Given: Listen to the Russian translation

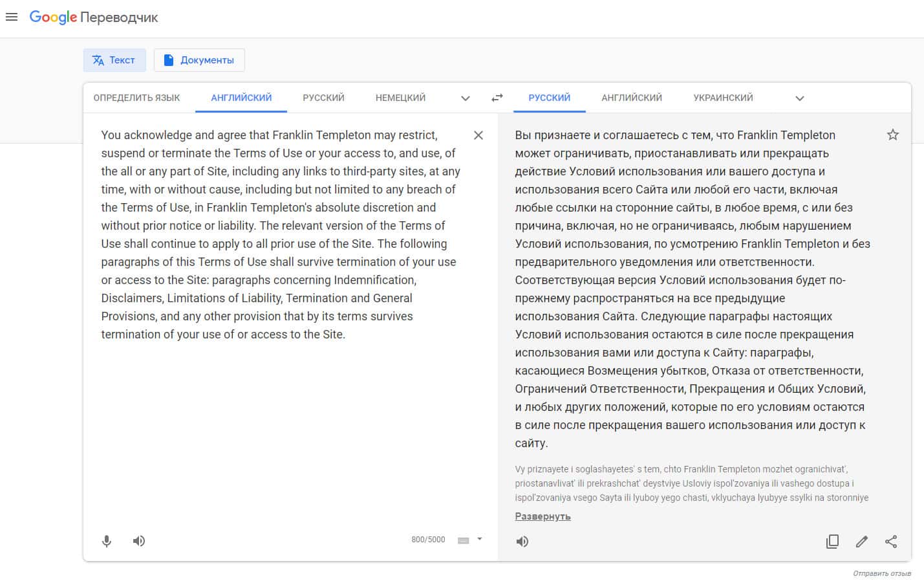Looking at the screenshot, I should point(522,542).
